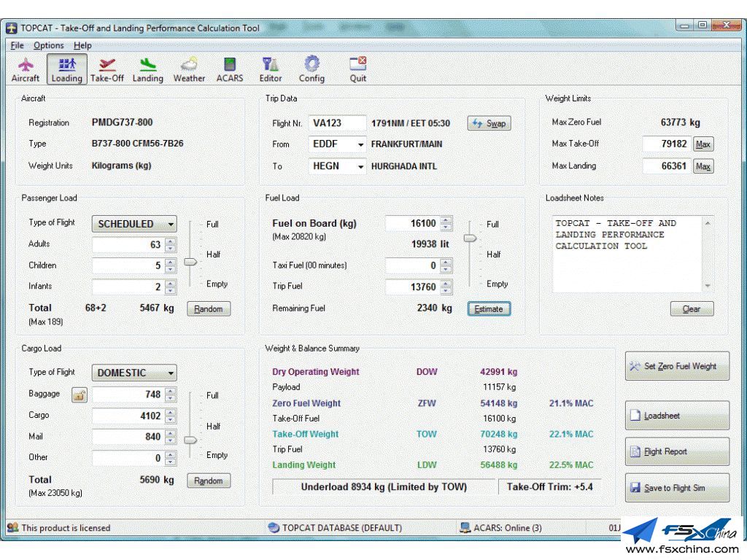
Task: Click the Mail weight spinner arrows
Action: pyautogui.click(x=171, y=437)
